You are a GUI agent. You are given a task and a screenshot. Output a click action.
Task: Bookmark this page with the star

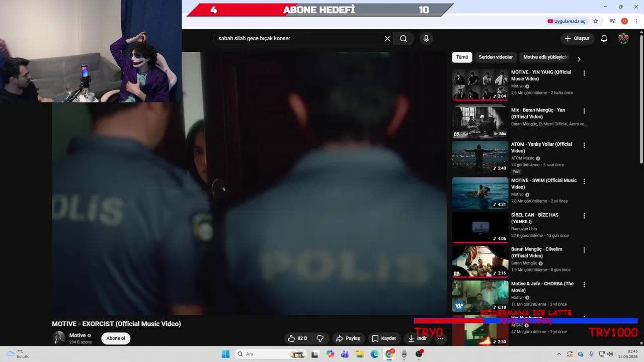[x=596, y=21]
